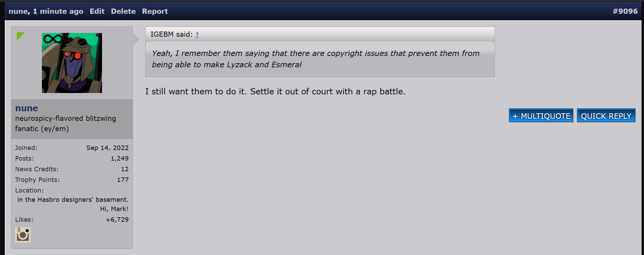644x255 pixels.
Task: Click the green triangle status indicator
Action: (x=20, y=36)
